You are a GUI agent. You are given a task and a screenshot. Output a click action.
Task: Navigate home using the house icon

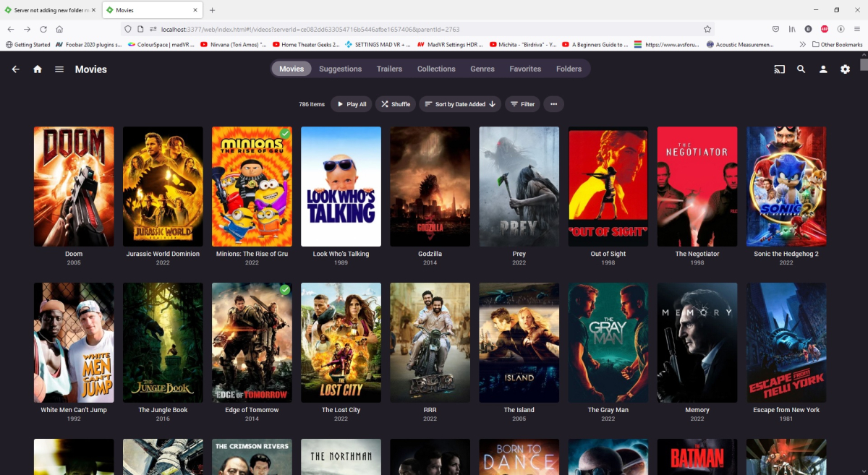click(38, 69)
